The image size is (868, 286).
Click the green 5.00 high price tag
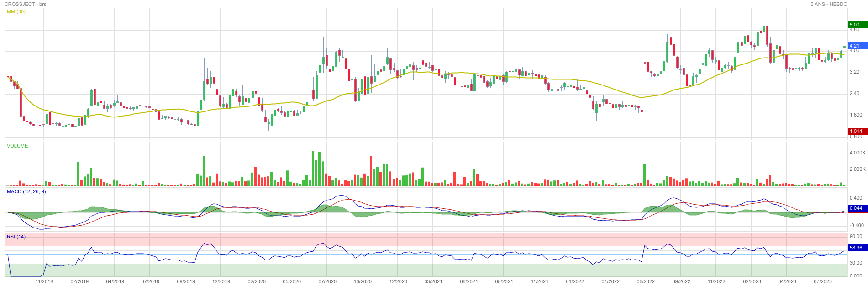pos(857,25)
